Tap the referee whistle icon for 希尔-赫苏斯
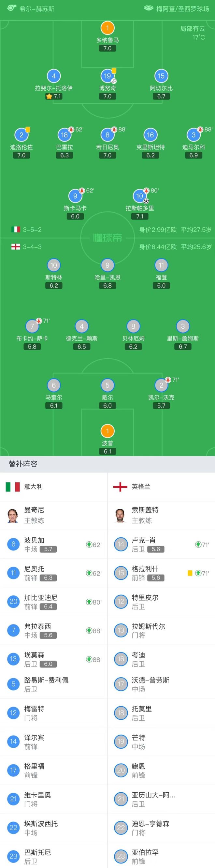 point(12,8)
